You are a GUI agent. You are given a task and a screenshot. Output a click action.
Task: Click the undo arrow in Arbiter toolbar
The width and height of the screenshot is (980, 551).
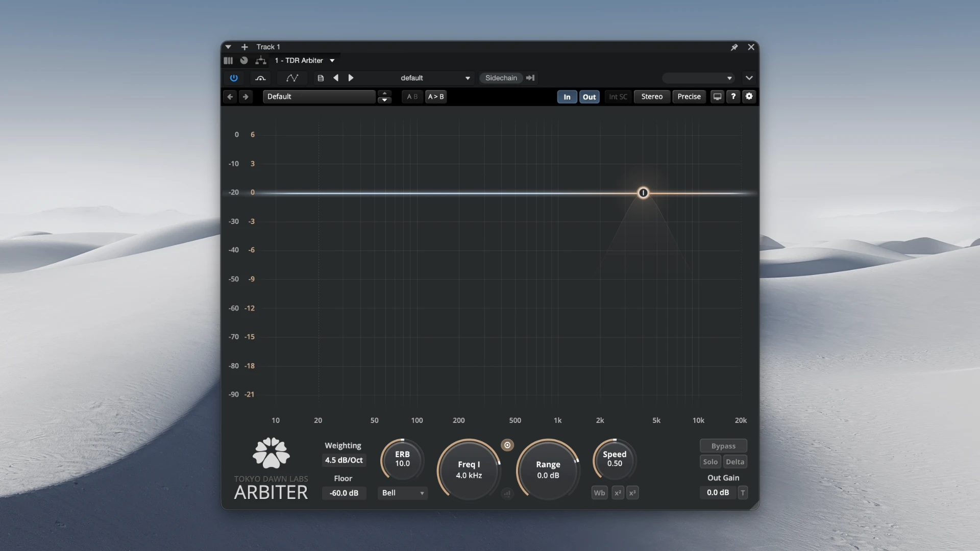click(x=230, y=96)
